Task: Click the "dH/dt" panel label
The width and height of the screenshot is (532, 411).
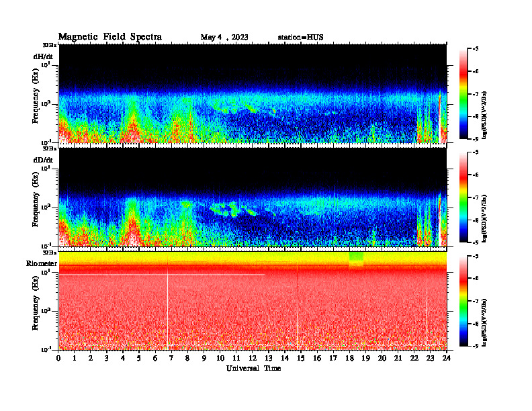Action: pyautogui.click(x=43, y=57)
